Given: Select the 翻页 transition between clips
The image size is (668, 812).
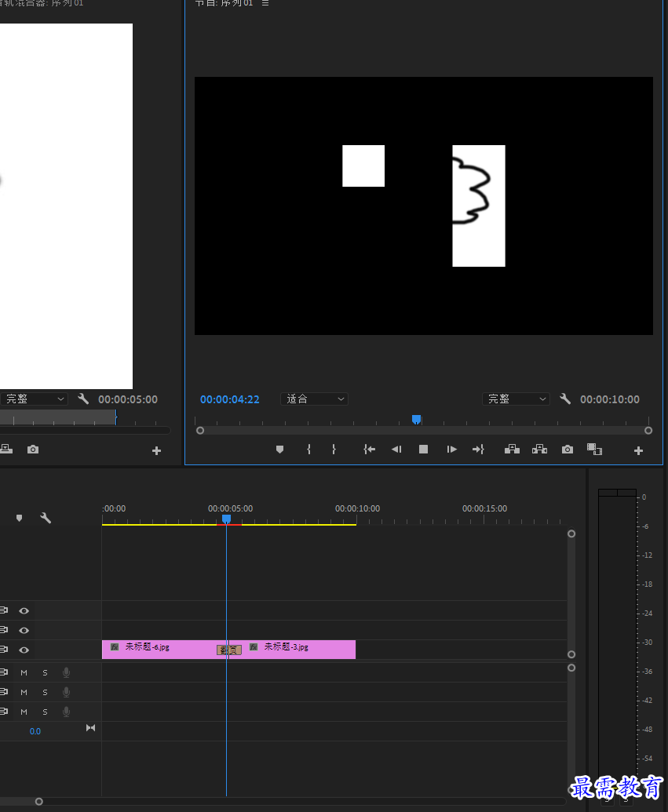Looking at the screenshot, I should point(229,650).
